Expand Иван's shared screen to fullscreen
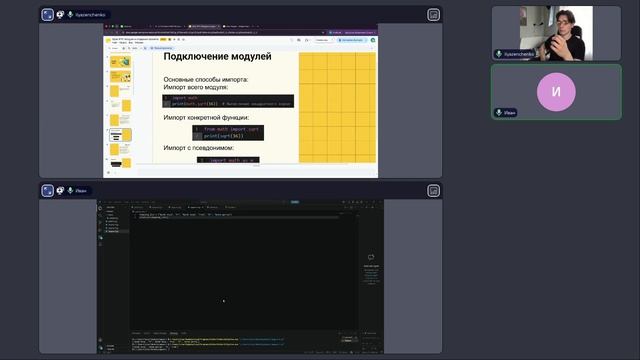 click(x=47, y=191)
